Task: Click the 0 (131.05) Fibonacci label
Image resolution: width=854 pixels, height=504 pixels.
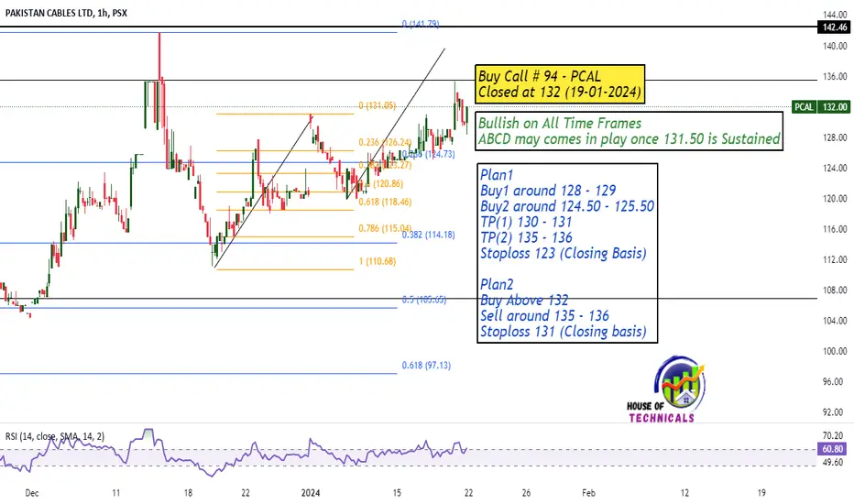Action: point(378,105)
